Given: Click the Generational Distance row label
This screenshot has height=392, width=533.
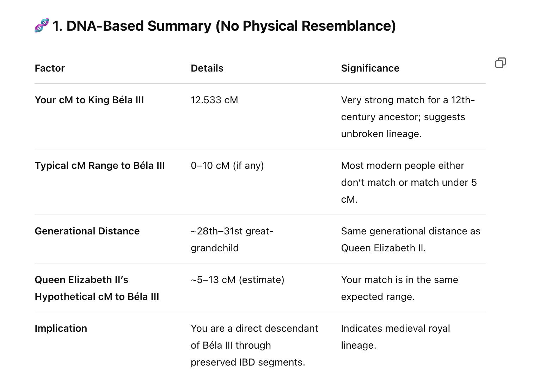Looking at the screenshot, I should coord(87,231).
